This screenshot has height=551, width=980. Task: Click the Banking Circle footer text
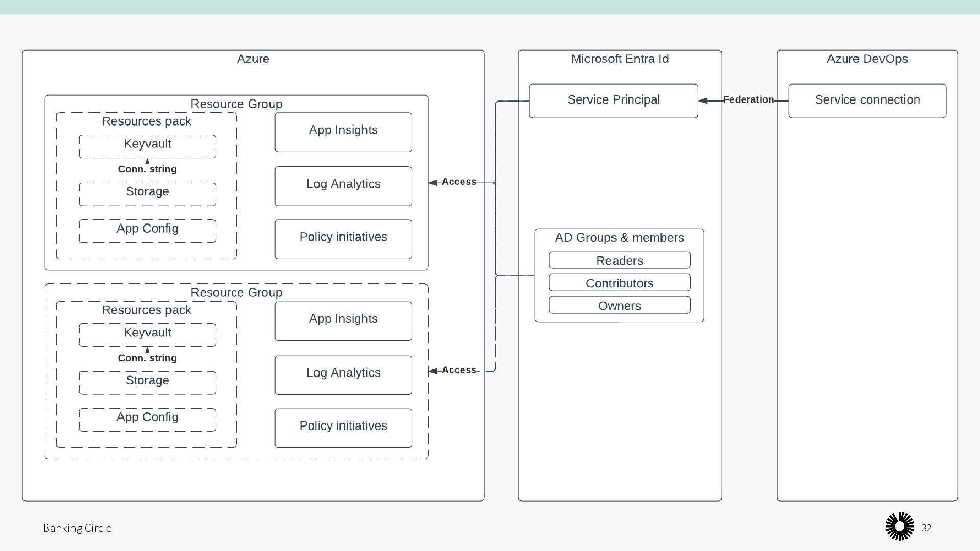(78, 528)
